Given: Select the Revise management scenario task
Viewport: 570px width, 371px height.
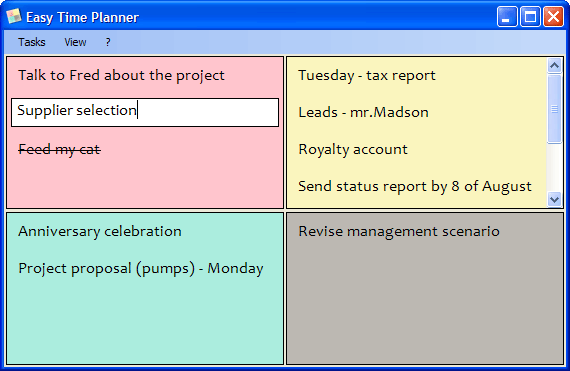Looking at the screenshot, I should tap(399, 231).
